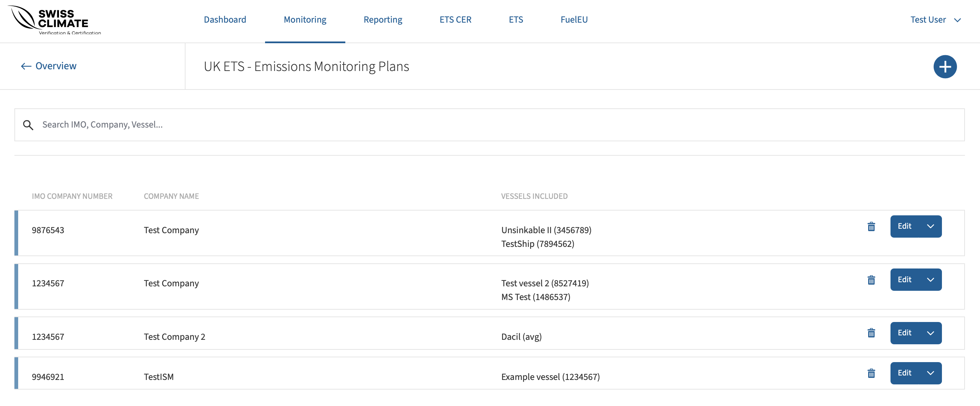Select IMO number 9946921
The width and height of the screenshot is (980, 406).
(48, 377)
